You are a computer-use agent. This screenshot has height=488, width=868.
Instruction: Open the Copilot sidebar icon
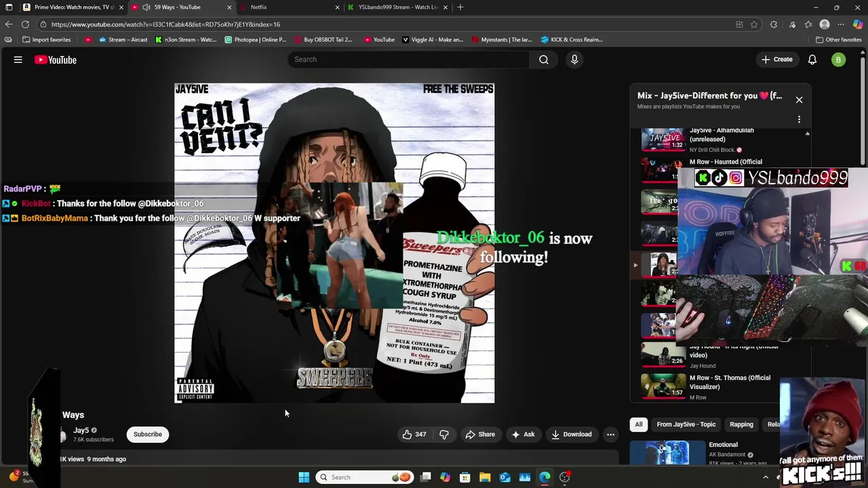point(858,24)
